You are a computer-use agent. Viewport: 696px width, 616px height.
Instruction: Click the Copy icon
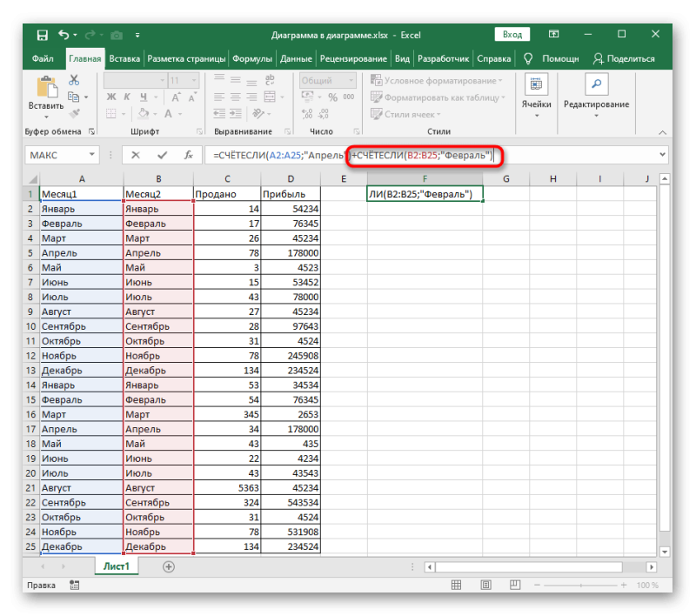pyautogui.click(x=73, y=97)
